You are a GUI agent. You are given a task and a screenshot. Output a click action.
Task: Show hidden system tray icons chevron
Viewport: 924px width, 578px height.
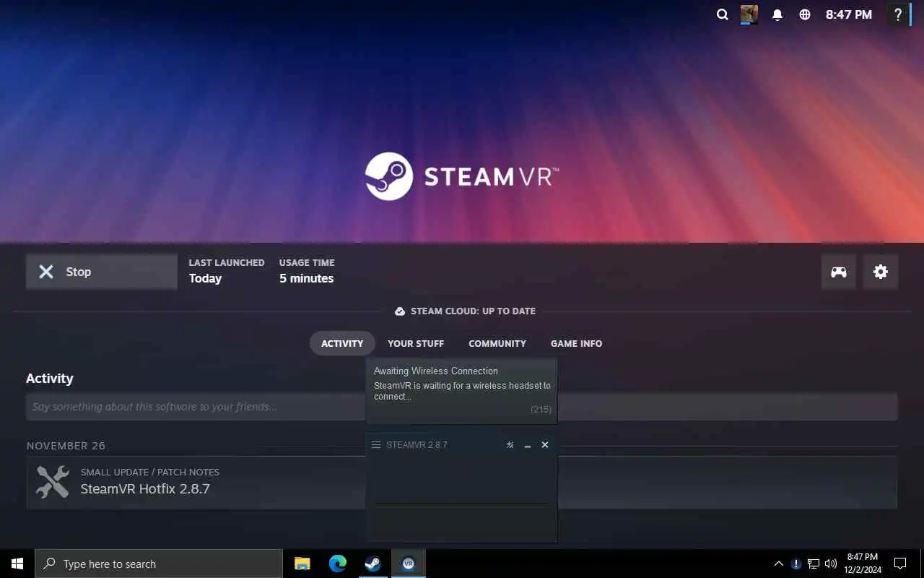(778, 564)
